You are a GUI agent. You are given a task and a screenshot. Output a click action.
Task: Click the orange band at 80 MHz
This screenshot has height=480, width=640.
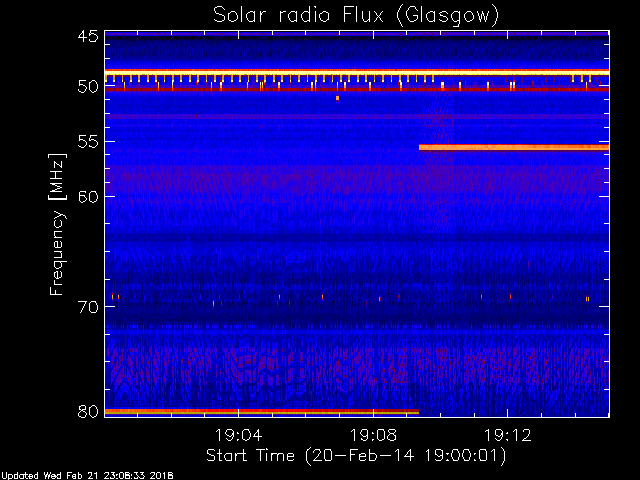[x=262, y=412]
